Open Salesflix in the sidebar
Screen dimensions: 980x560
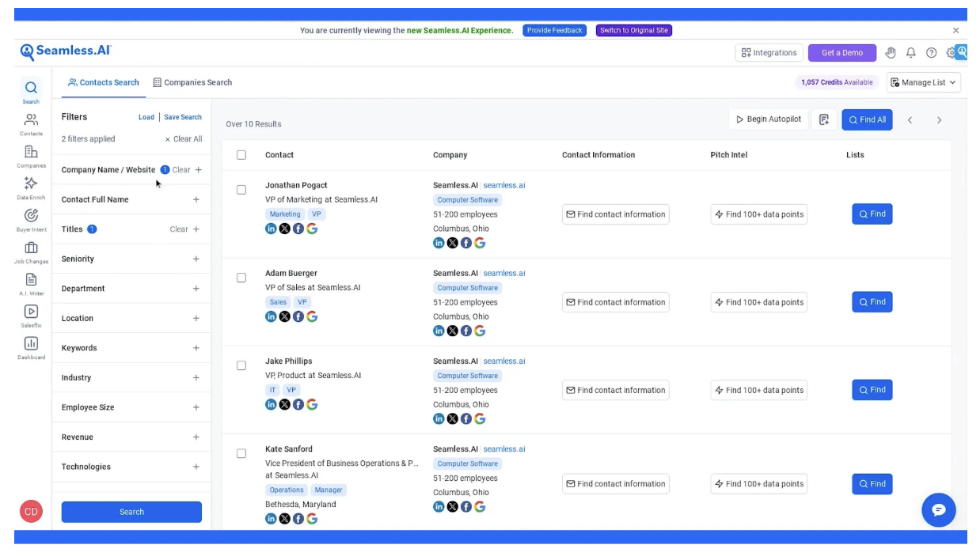pos(31,316)
